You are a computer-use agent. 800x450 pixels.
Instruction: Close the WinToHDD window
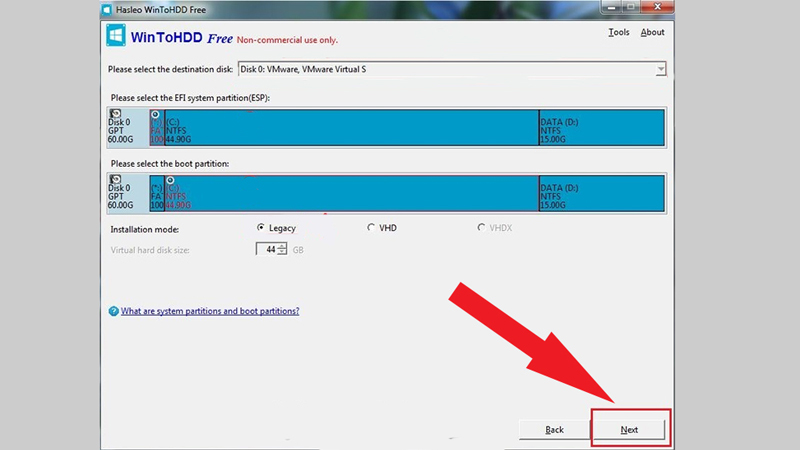(657, 7)
